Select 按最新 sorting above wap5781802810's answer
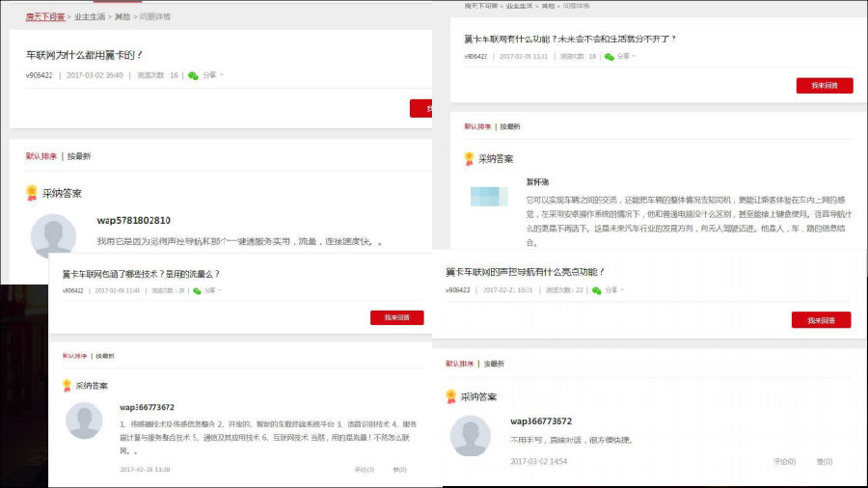868x488 pixels. [79, 156]
